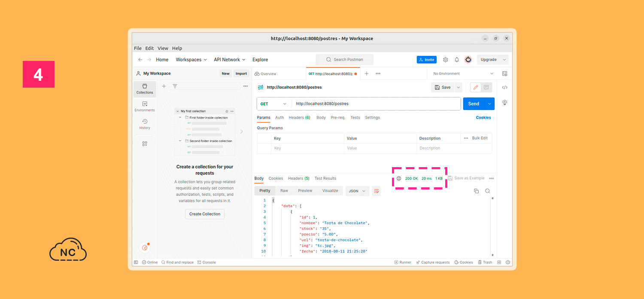This screenshot has height=299, width=644.
Task: Open response three-dot options menu
Action: pyautogui.click(x=492, y=178)
